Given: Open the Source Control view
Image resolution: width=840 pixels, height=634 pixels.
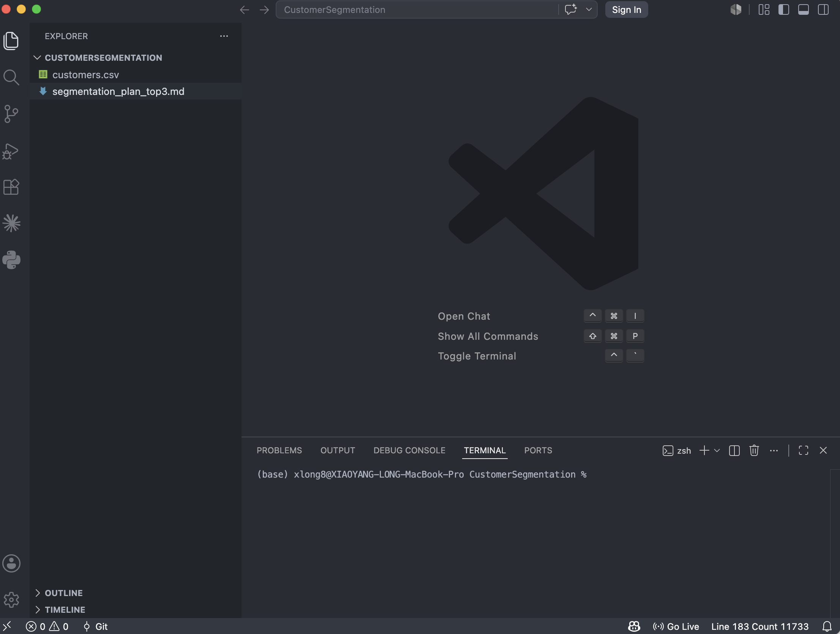Looking at the screenshot, I should click(x=11, y=114).
